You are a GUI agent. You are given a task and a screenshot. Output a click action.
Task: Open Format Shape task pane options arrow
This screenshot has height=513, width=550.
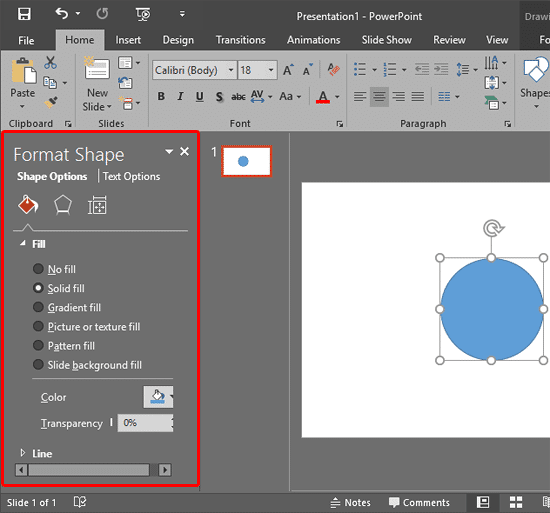pyautogui.click(x=169, y=151)
